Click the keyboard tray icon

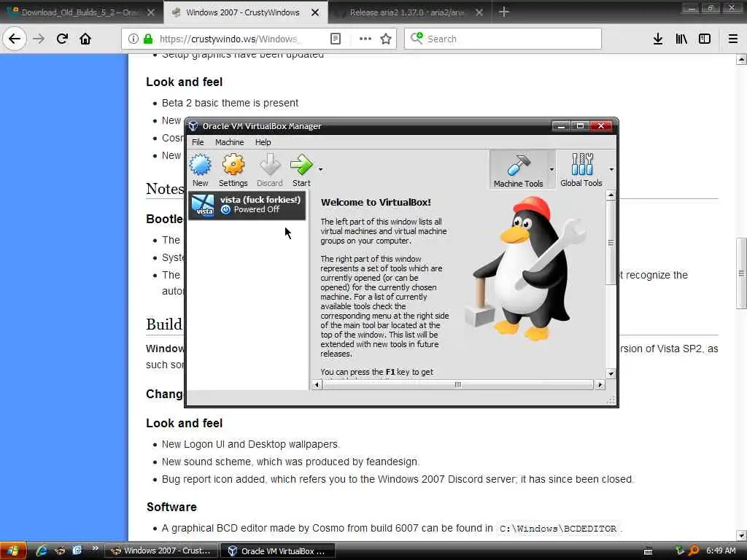pos(648,551)
